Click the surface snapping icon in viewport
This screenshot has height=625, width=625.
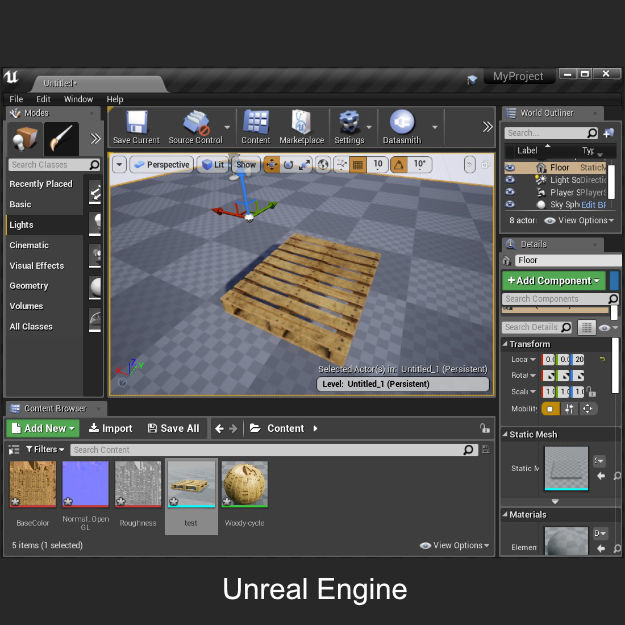click(341, 164)
